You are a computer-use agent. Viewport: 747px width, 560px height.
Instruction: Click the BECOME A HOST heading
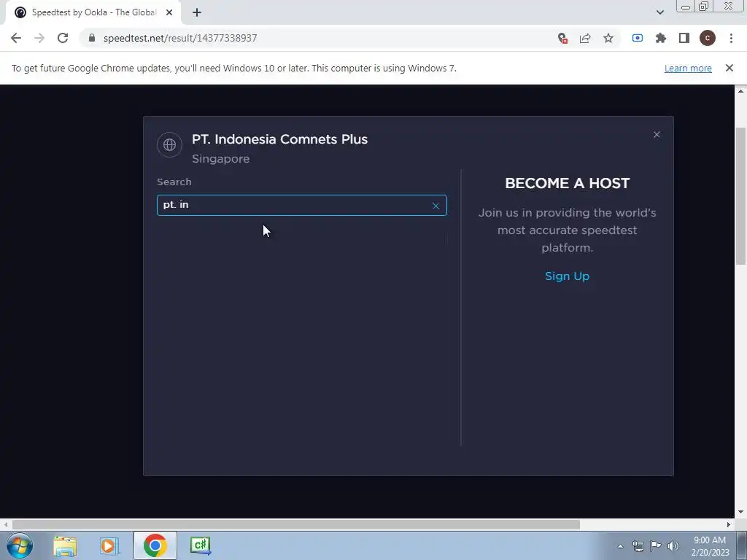pos(567,183)
